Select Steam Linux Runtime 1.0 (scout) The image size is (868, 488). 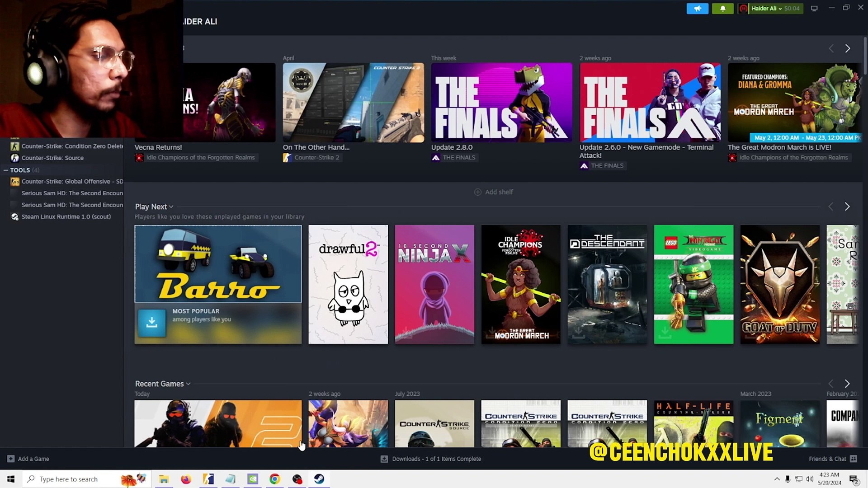click(66, 217)
